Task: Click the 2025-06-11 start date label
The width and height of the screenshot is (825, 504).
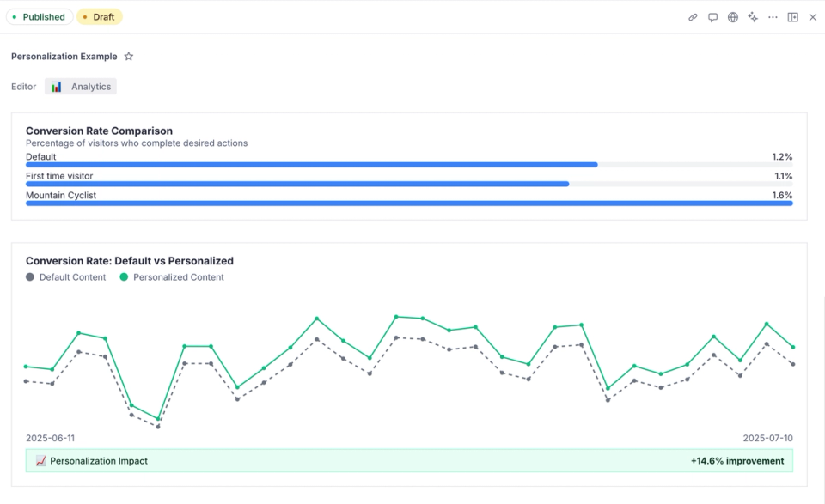Action: pos(50,438)
